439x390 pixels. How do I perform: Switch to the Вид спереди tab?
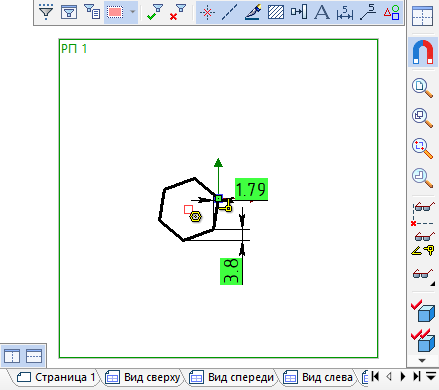[x=233, y=377]
